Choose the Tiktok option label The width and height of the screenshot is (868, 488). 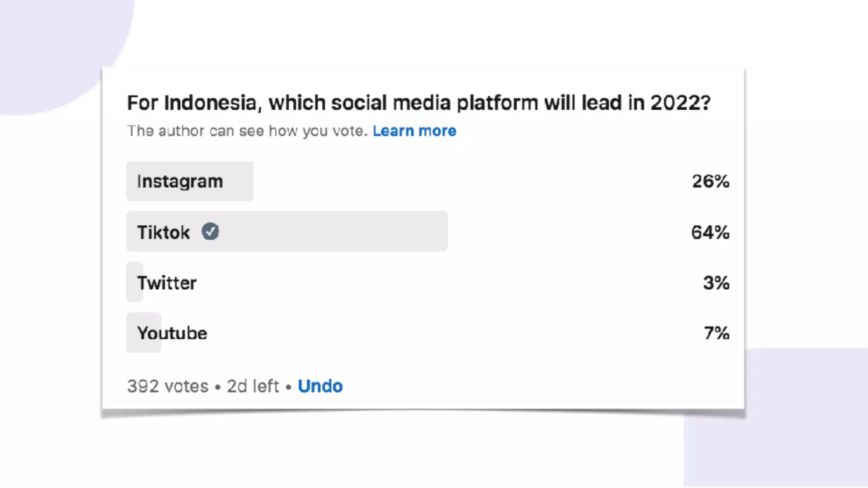(164, 232)
